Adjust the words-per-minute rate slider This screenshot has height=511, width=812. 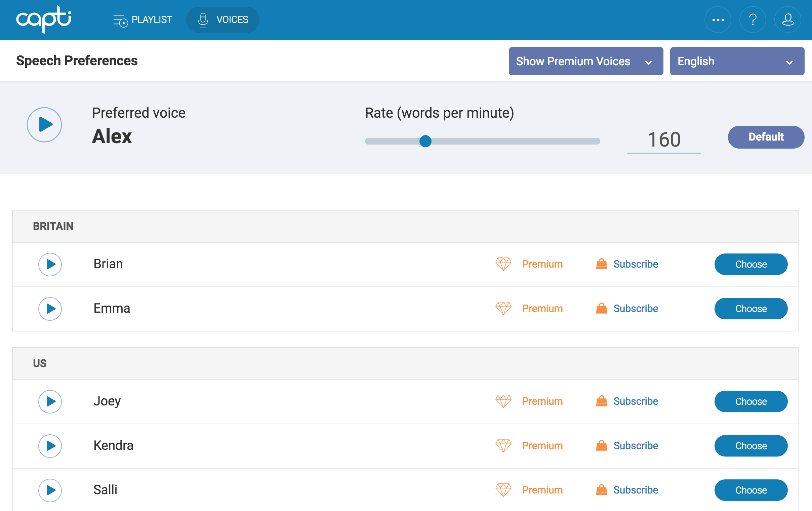pos(425,141)
